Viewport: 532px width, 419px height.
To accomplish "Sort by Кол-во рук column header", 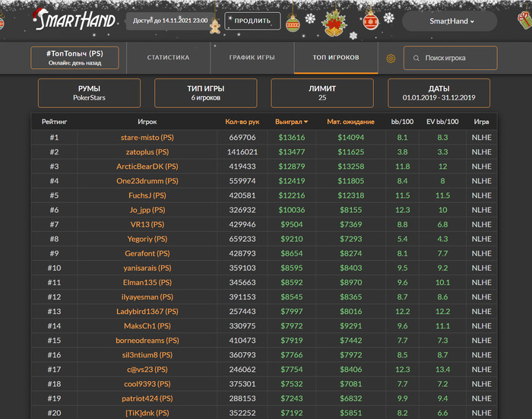I will tap(242, 122).
